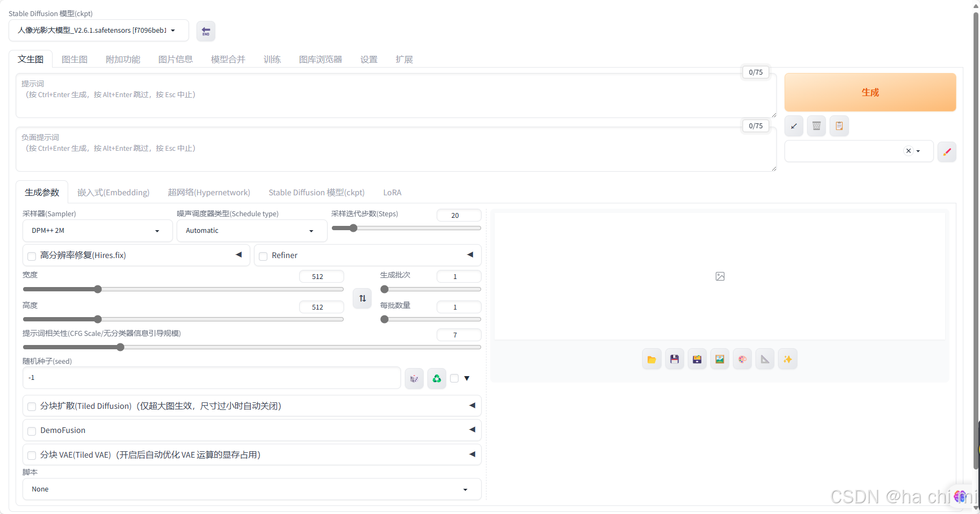Viewport: 980px width, 514px height.
Task: Click the triangle ruler send to extras icon
Action: click(x=765, y=359)
